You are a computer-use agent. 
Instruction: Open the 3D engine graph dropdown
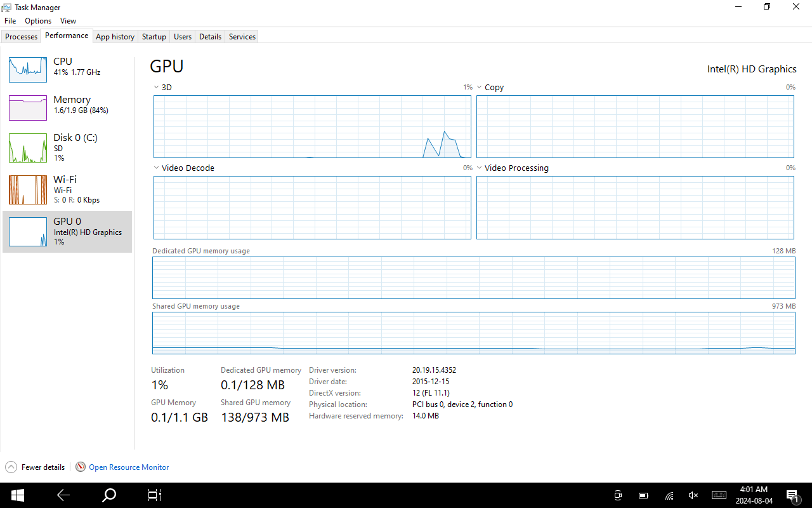point(157,87)
